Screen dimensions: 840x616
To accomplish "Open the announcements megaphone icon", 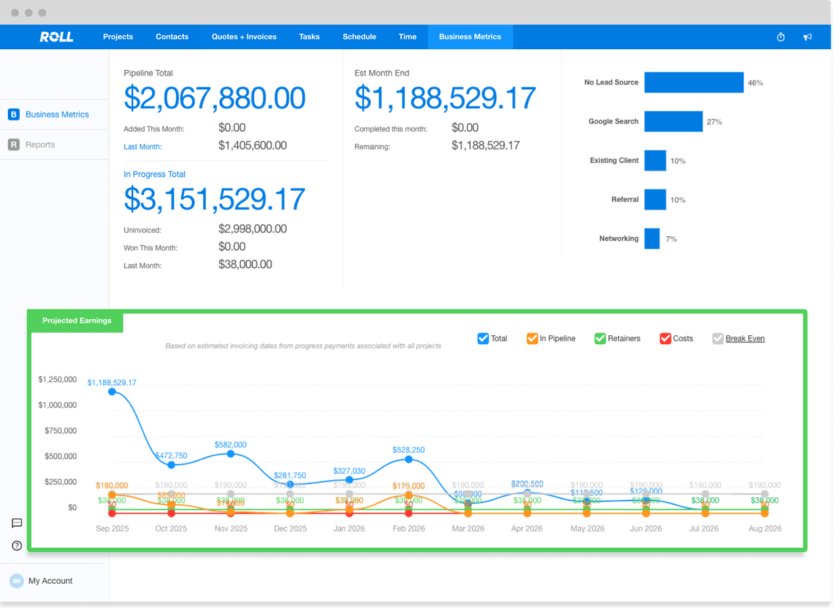I will coord(808,37).
